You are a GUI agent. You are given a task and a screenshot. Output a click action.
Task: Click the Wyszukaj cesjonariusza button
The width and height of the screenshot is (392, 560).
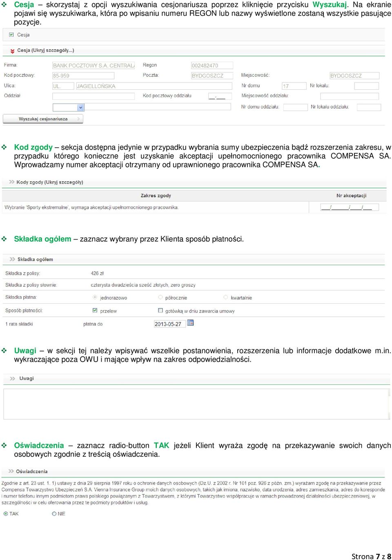pyautogui.click(x=43, y=119)
